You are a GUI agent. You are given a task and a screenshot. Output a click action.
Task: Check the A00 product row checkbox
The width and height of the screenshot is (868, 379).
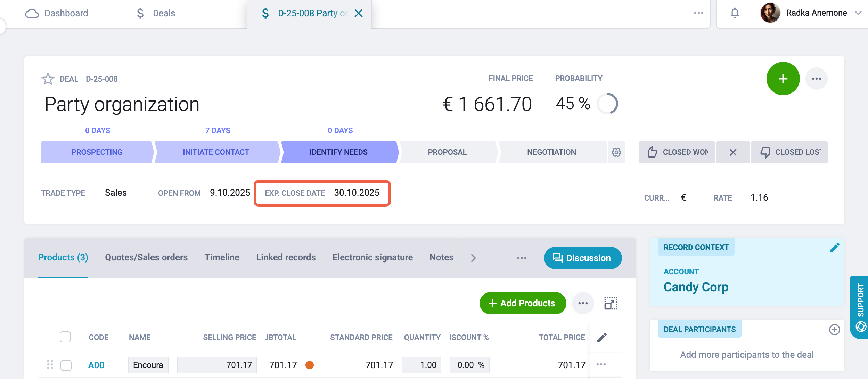pyautogui.click(x=66, y=365)
